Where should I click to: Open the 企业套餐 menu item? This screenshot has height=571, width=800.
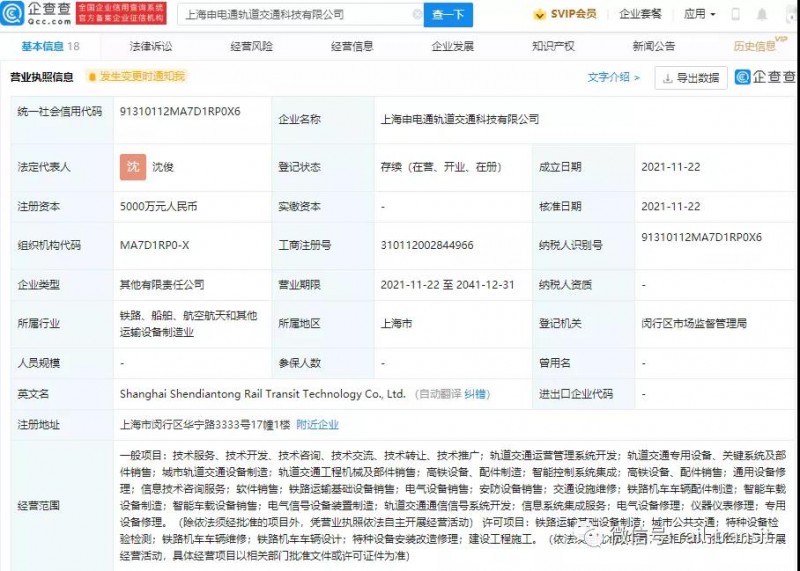640,15
